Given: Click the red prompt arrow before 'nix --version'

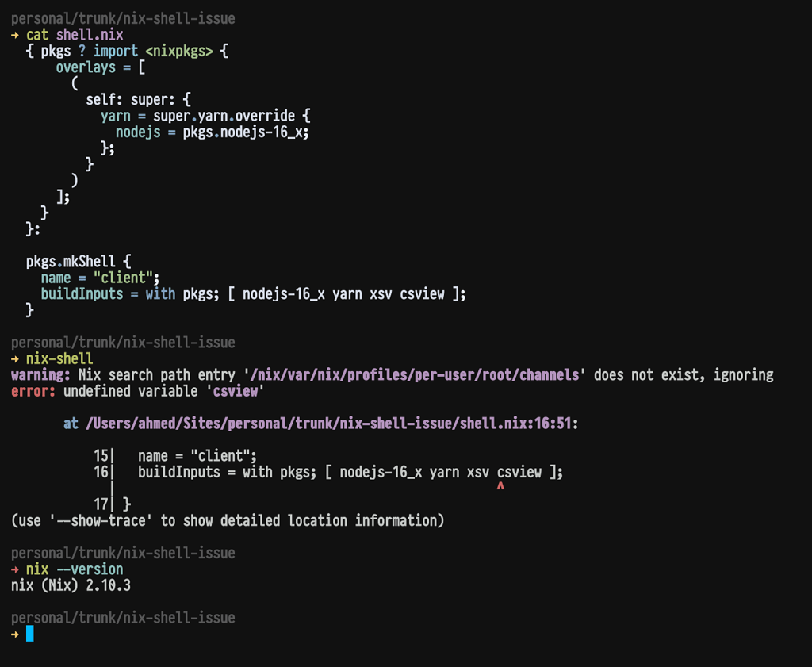Looking at the screenshot, I should pyautogui.click(x=16, y=569).
